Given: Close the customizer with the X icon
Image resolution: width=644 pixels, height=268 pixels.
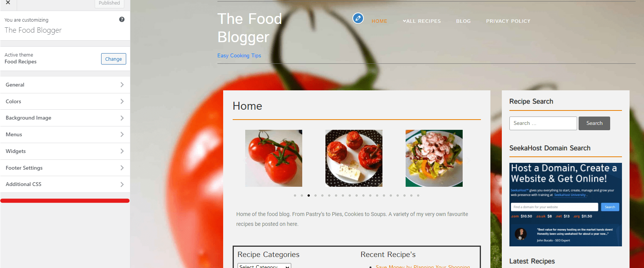Looking at the screenshot, I should 8,3.
